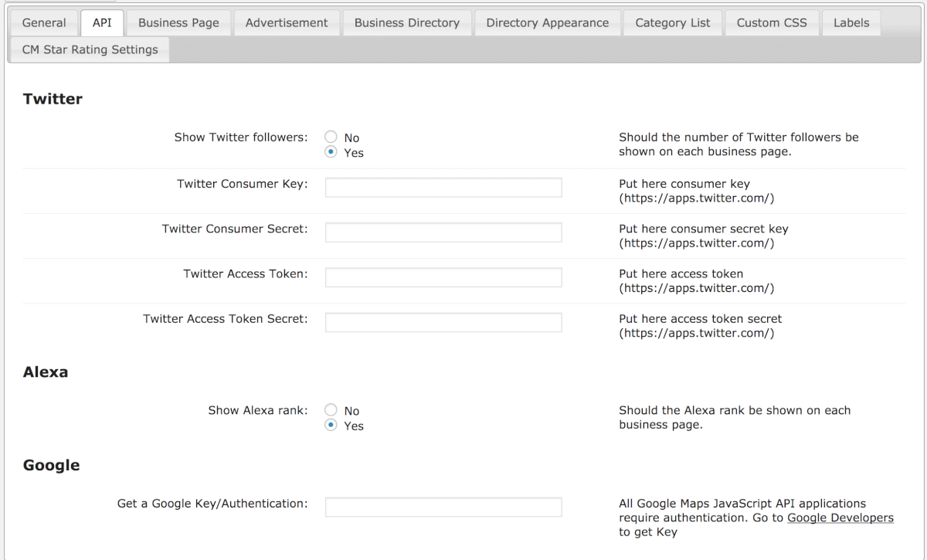Open CM Star Rating Settings tab
This screenshot has height=560, width=927.
point(90,49)
